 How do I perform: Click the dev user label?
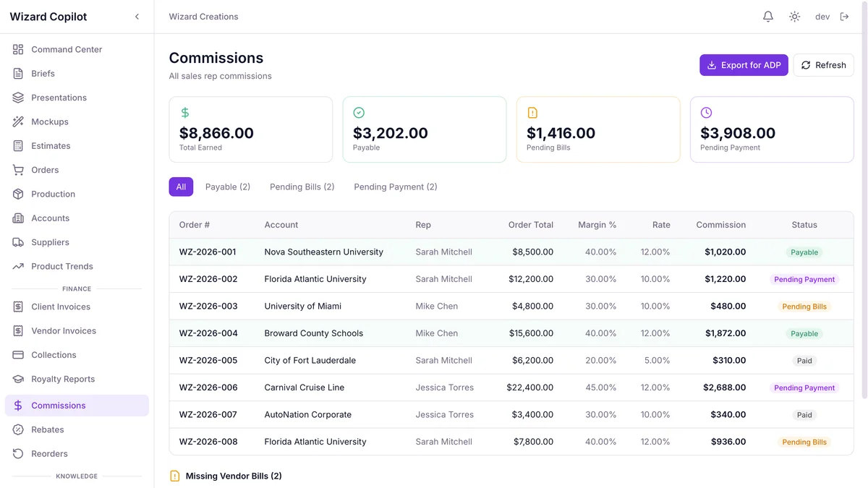pos(822,17)
